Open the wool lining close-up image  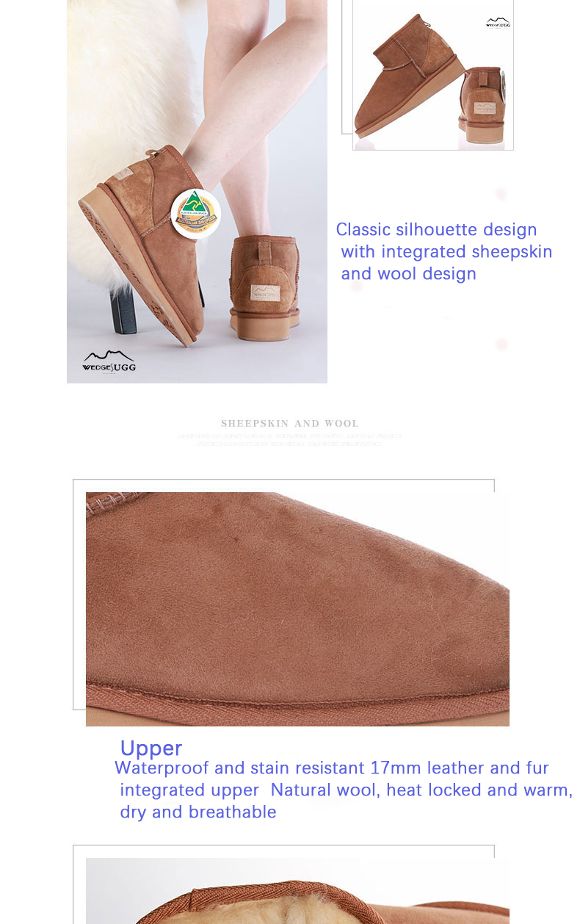click(297, 891)
